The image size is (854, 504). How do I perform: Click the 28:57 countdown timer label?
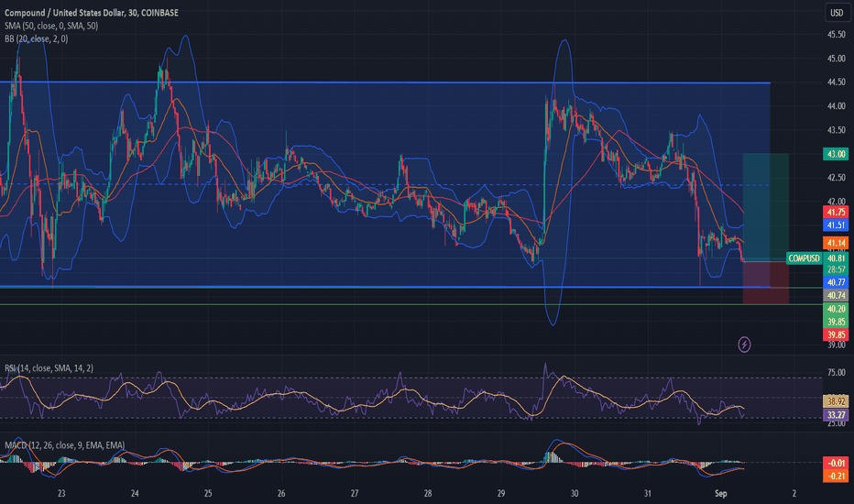pyautogui.click(x=836, y=269)
